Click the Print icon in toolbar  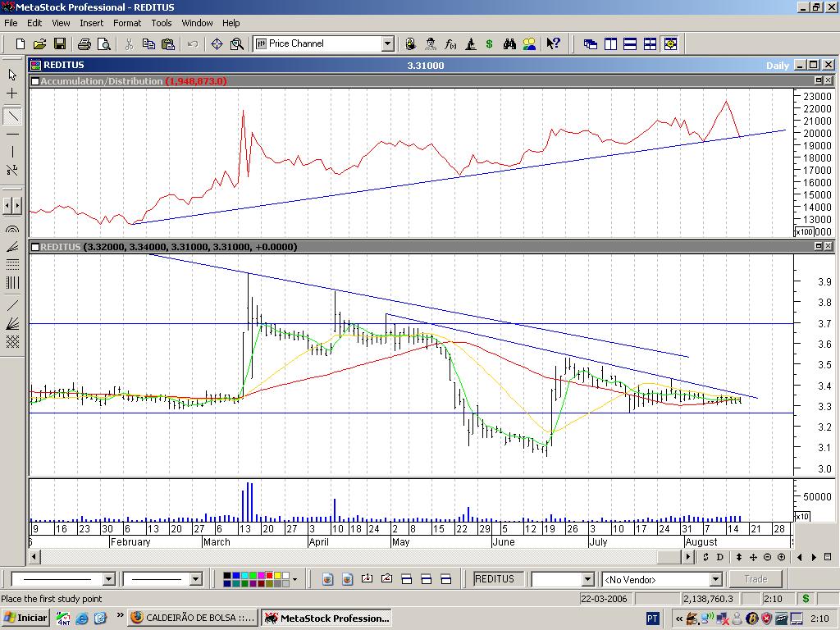pos(84,43)
